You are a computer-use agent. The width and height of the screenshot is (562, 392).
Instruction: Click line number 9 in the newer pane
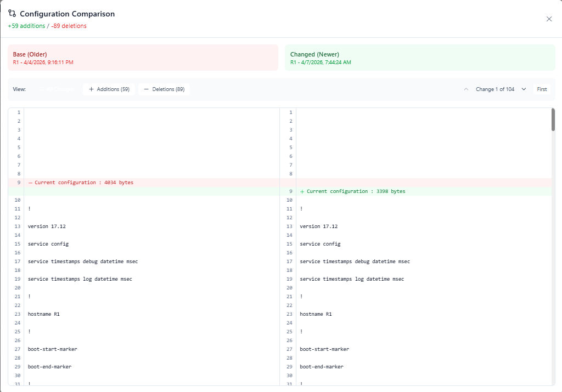[x=291, y=191]
